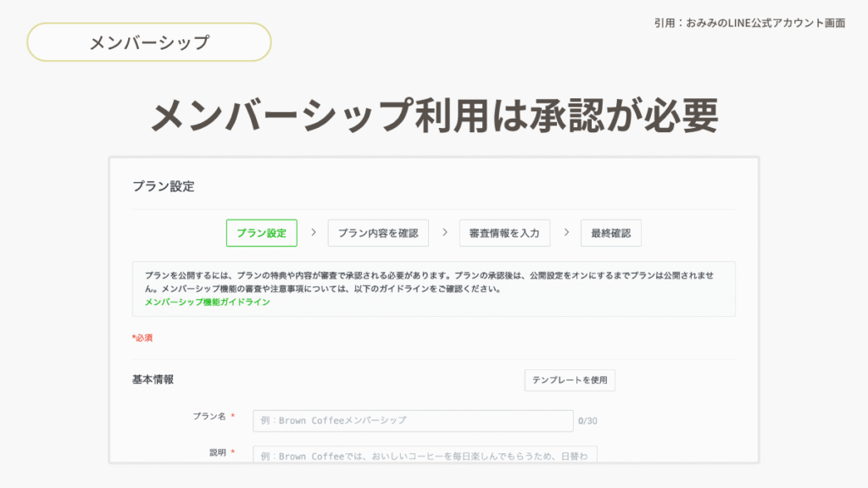Click the chevron before 最終確認 step
Viewport: 868px width, 488px height.
click(565, 232)
